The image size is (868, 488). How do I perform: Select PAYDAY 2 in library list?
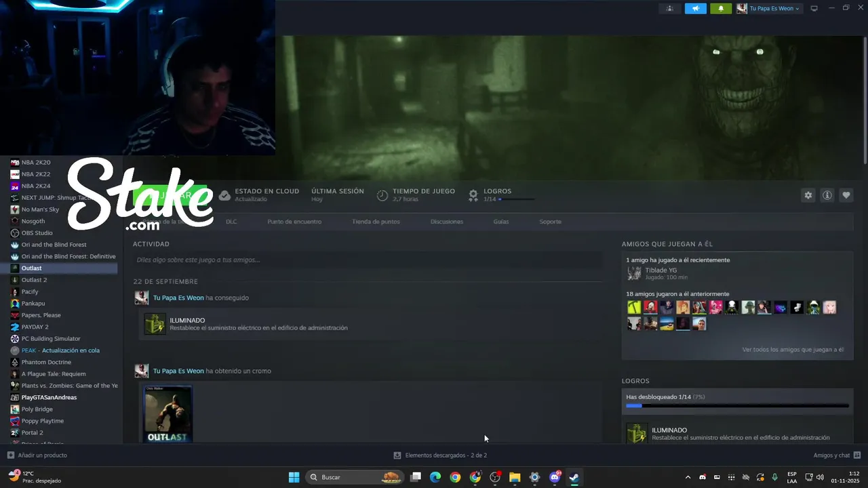[x=35, y=327]
